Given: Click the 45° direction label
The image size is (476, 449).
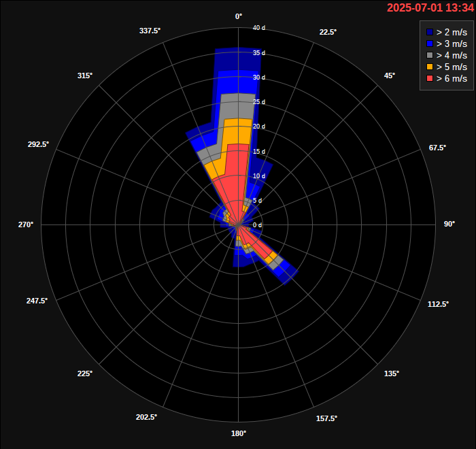Looking at the screenshot, I should click(390, 76).
